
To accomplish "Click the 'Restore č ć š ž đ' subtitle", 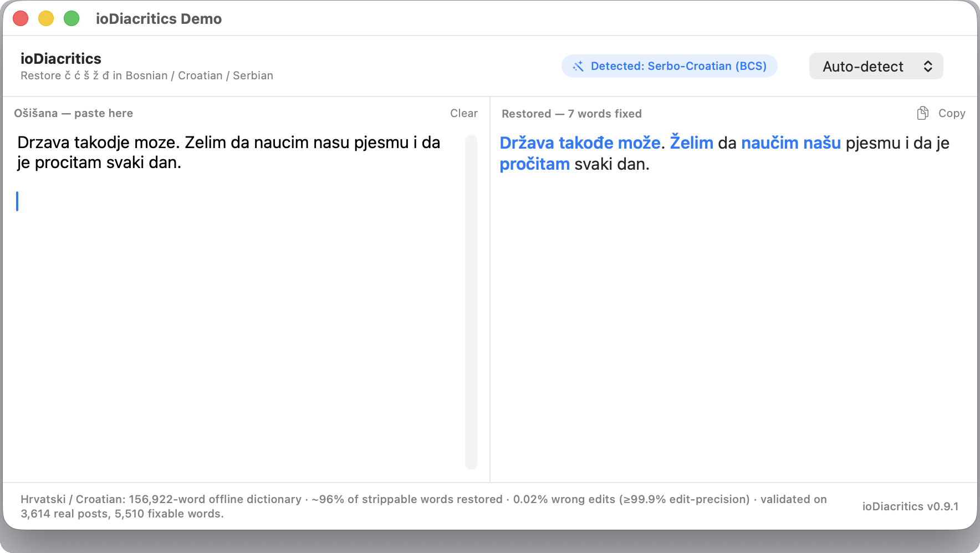I will (x=147, y=75).
